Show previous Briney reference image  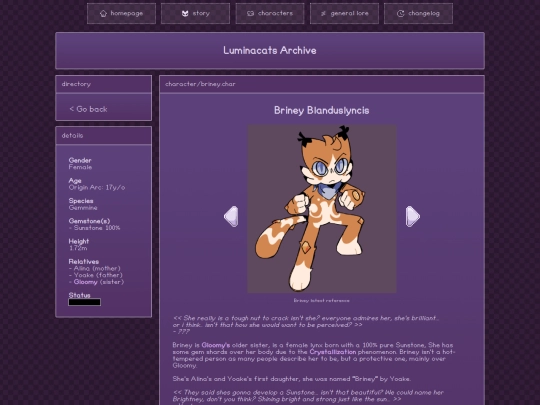tap(231, 216)
